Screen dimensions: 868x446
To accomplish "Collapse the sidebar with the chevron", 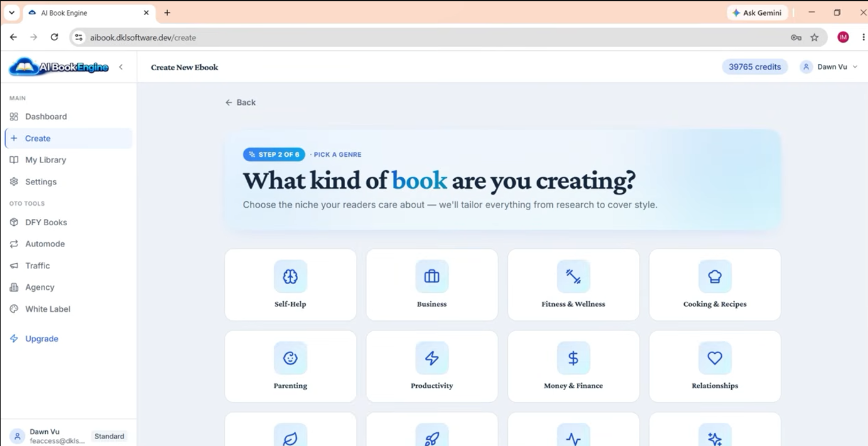I will coord(121,67).
